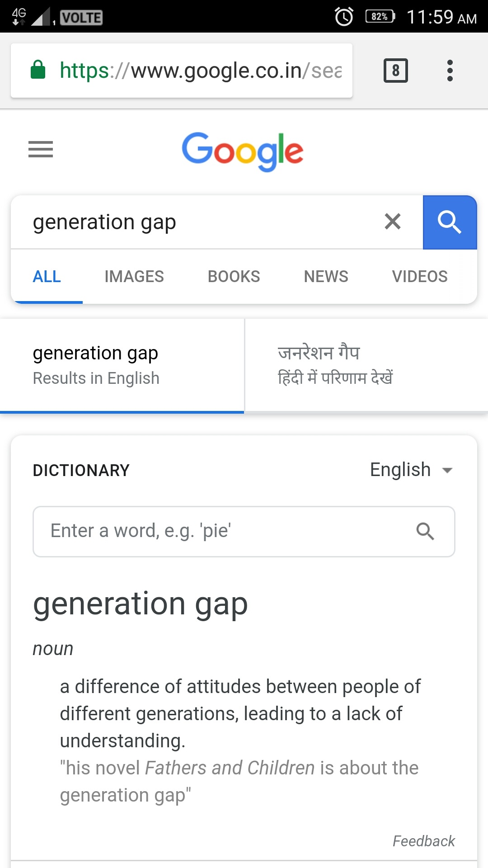Clear the search query with X
Viewport: 488px width, 868px height.
[x=392, y=222]
